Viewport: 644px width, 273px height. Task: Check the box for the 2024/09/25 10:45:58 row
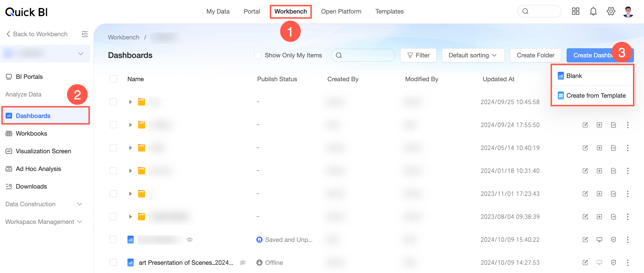coord(113,102)
